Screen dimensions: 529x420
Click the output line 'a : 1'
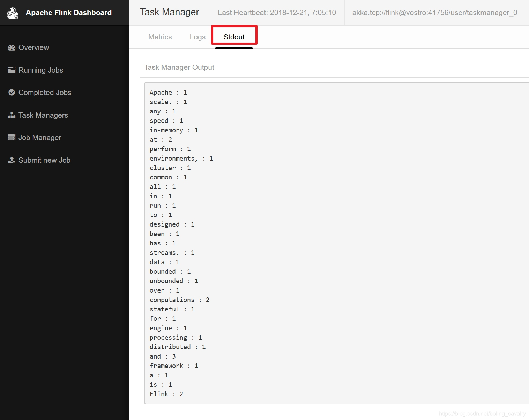click(x=159, y=375)
